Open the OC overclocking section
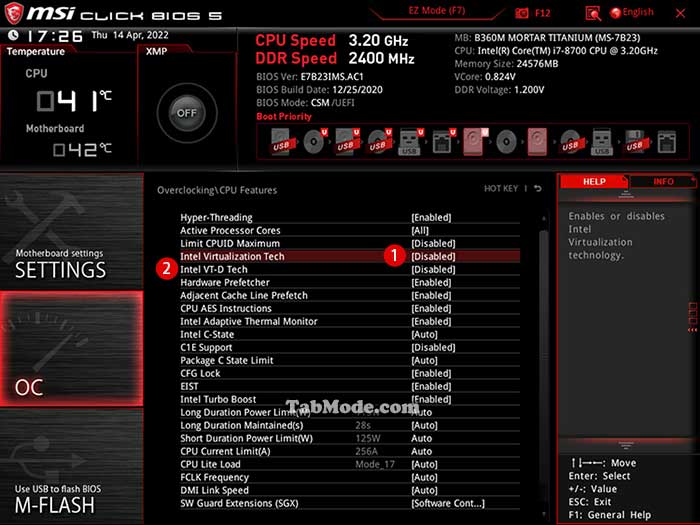The height and width of the screenshot is (525, 700). [72, 349]
